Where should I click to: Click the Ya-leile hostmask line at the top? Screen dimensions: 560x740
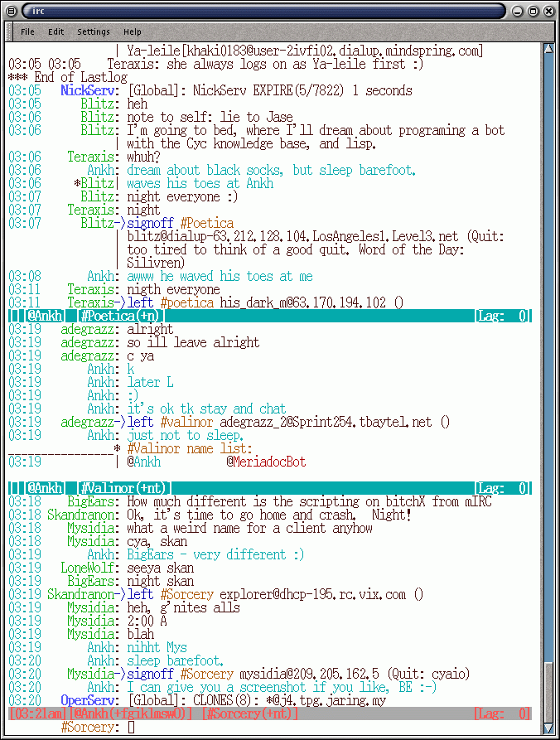(305, 51)
